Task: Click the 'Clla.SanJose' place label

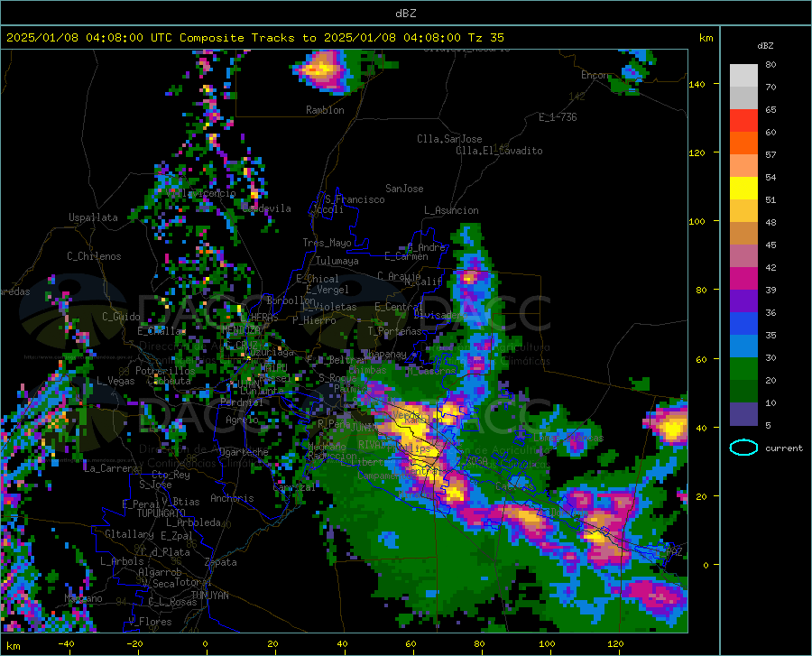Action: 449,139
